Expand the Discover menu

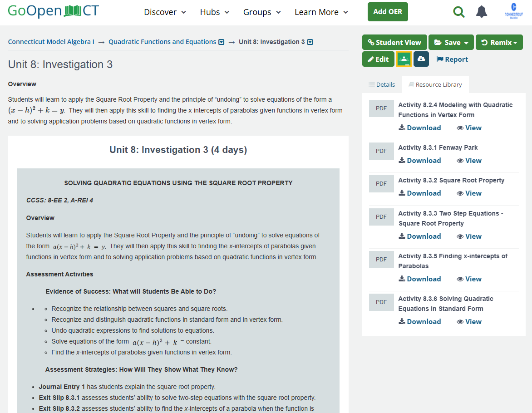(x=165, y=12)
